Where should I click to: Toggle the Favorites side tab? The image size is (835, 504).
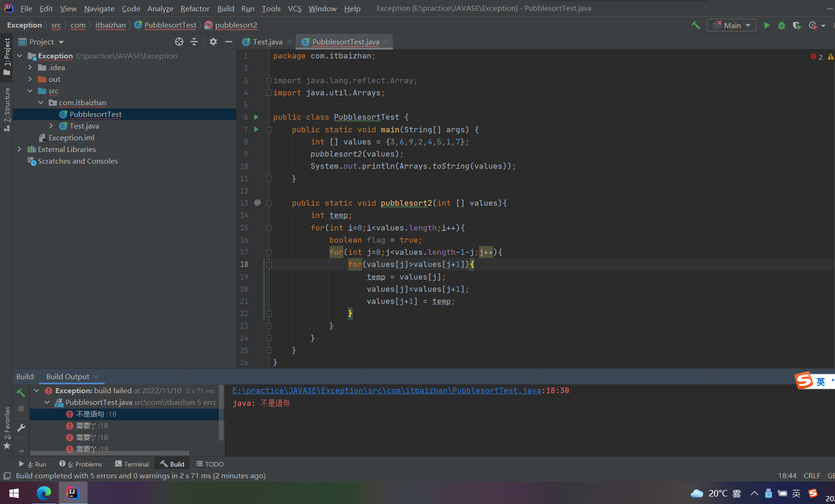pos(7,427)
